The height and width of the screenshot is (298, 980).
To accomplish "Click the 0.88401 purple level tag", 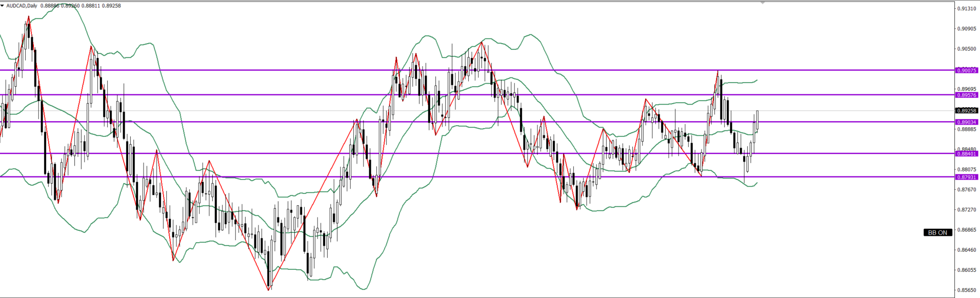I will (x=967, y=153).
